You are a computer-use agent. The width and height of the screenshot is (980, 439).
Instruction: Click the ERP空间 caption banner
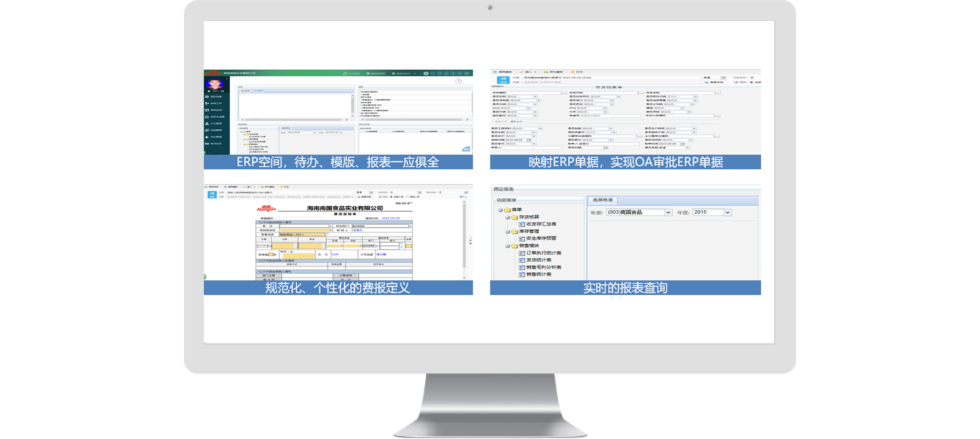click(338, 162)
